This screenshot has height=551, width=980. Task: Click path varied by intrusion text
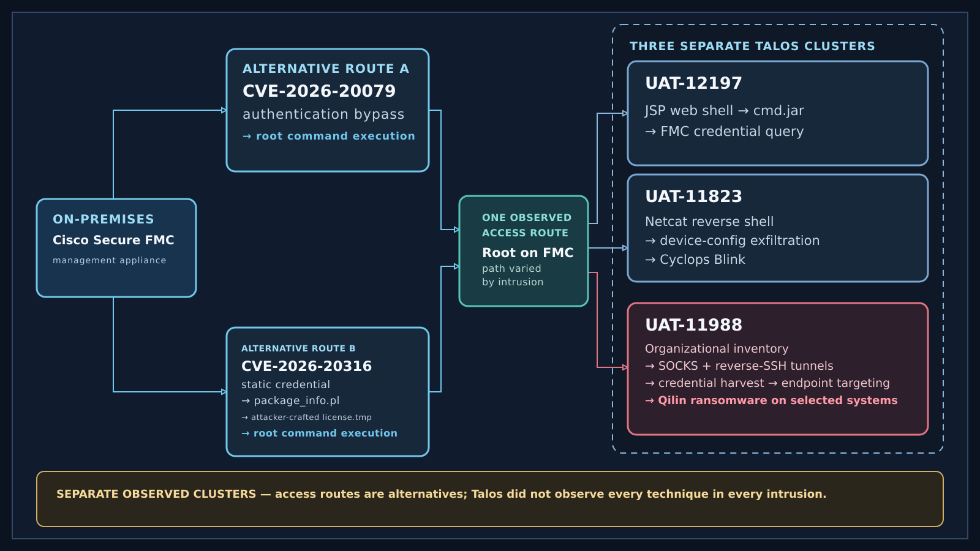click(513, 275)
